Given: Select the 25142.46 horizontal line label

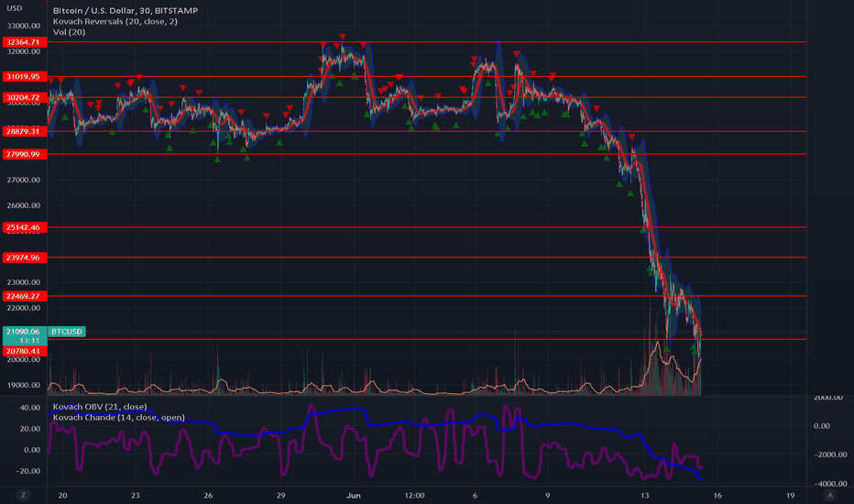Looking at the screenshot, I should [24, 227].
